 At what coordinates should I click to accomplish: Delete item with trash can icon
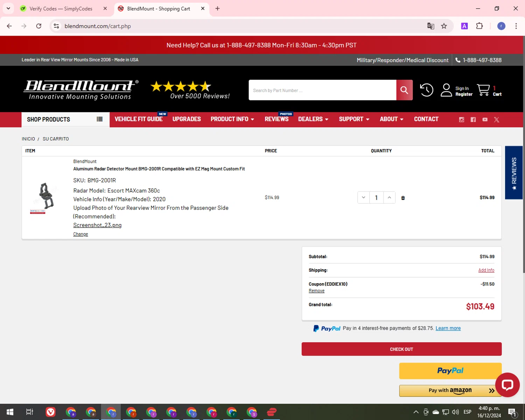403,198
